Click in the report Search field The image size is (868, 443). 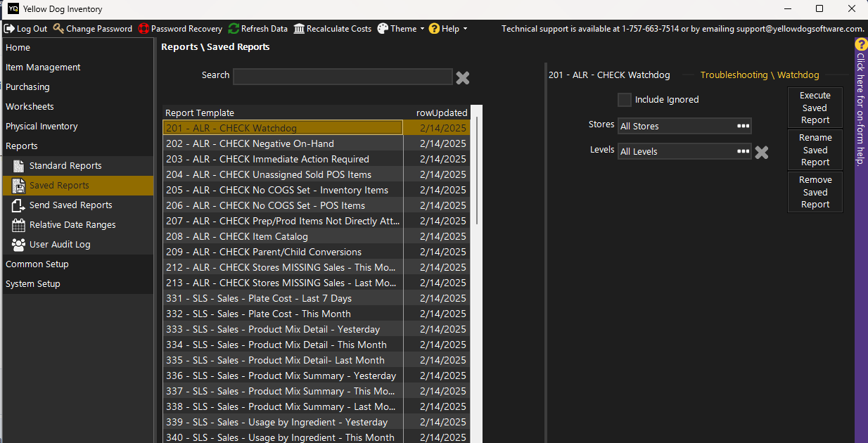[343, 77]
